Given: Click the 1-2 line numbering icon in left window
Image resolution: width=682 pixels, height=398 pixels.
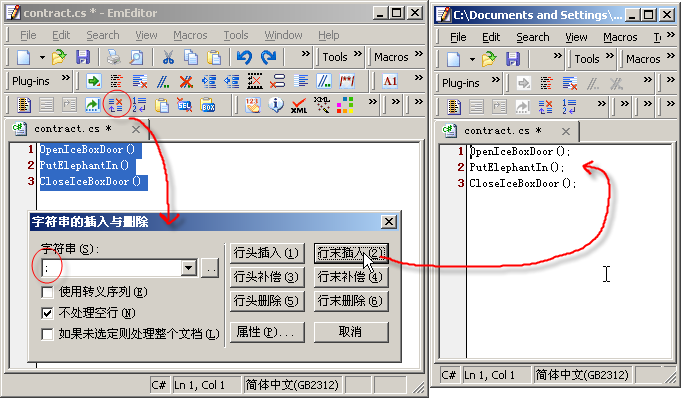Looking at the screenshot, I should click(x=139, y=105).
